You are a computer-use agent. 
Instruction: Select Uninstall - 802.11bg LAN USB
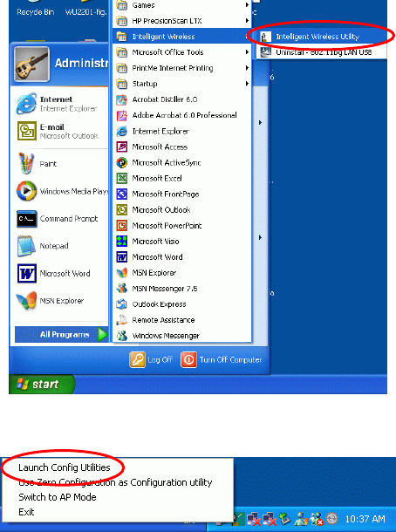[x=321, y=52]
